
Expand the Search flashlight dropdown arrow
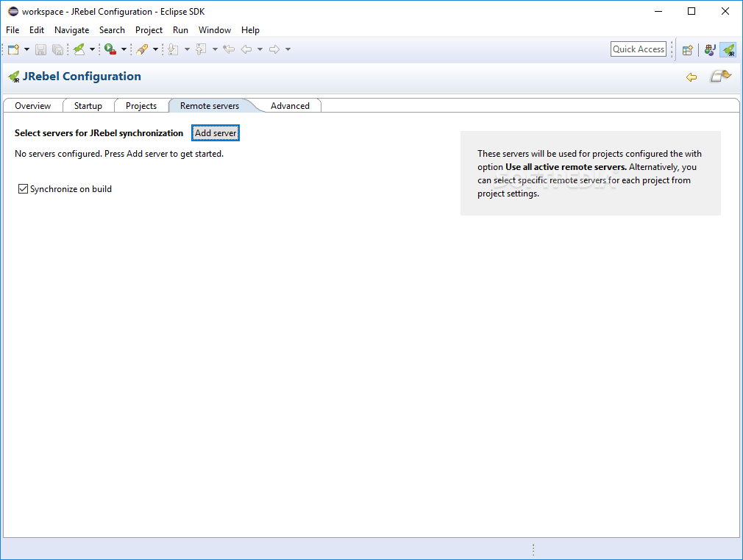[x=155, y=49]
